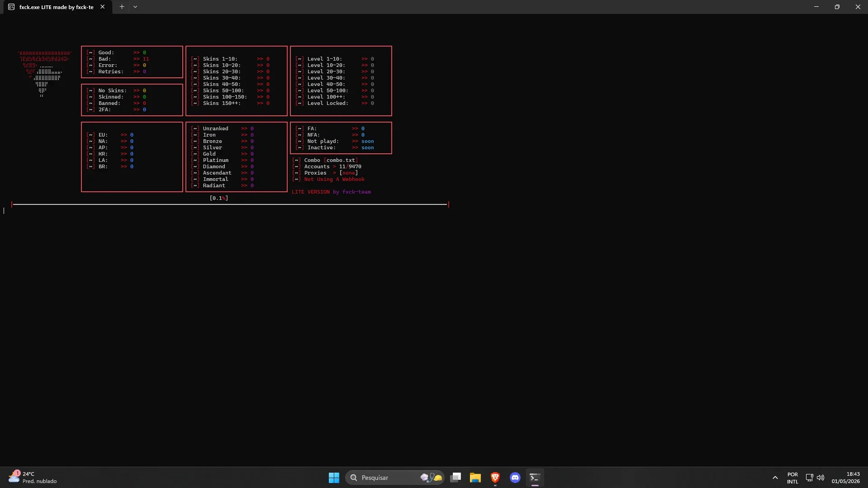Click the 'Bad:' value 11
This screenshot has width=868, height=488.
click(x=146, y=59)
